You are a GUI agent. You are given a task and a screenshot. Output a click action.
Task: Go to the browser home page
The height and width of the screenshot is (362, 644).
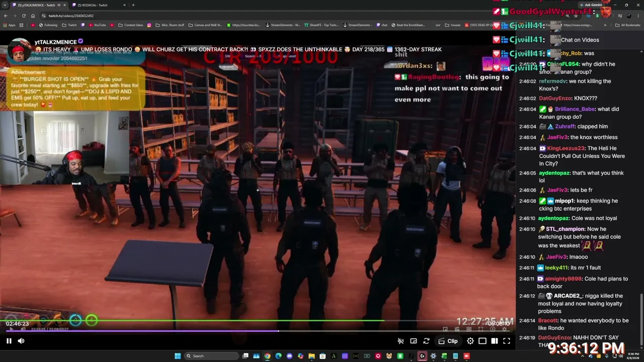pyautogui.click(x=33, y=16)
